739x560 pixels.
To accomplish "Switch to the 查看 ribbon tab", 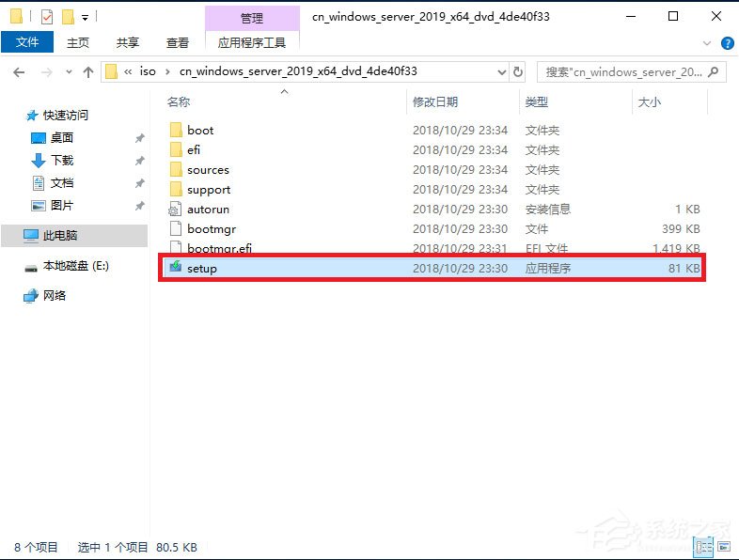I will coord(178,43).
